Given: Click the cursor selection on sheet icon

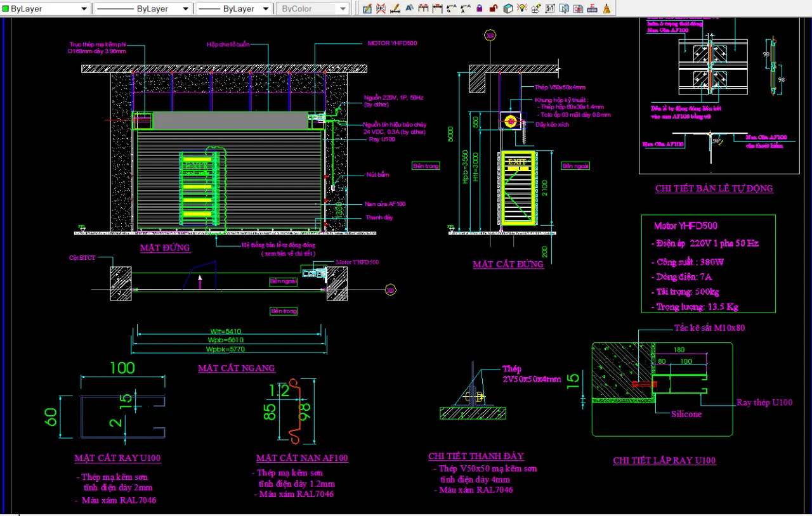Looking at the screenshot, I should tap(564, 9).
